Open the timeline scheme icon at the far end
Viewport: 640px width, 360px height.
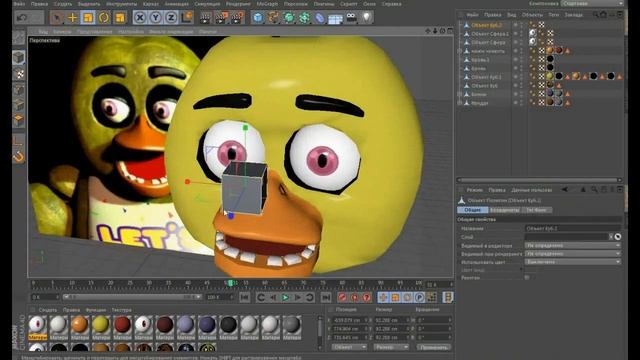coord(448,297)
